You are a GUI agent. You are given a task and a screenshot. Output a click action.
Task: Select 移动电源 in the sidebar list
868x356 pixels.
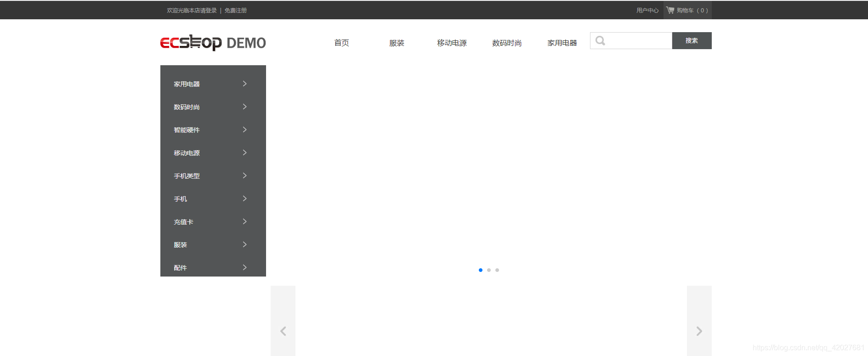coord(187,153)
